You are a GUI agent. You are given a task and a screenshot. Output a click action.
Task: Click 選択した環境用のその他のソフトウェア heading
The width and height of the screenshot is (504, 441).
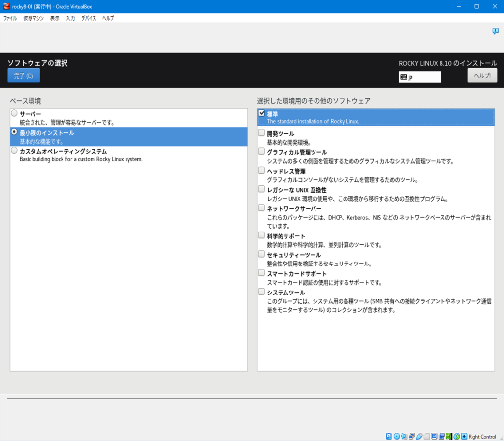pyautogui.click(x=314, y=101)
